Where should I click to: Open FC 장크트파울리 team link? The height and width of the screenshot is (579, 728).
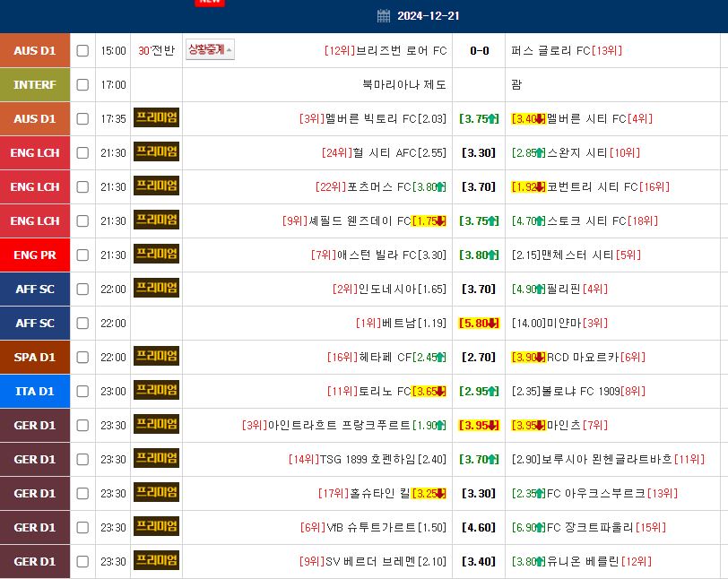coord(591,527)
